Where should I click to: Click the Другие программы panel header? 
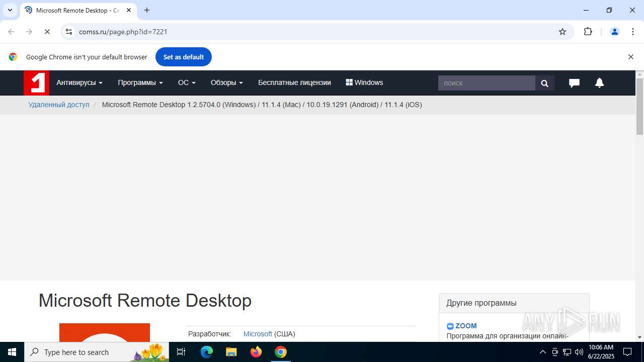point(514,303)
